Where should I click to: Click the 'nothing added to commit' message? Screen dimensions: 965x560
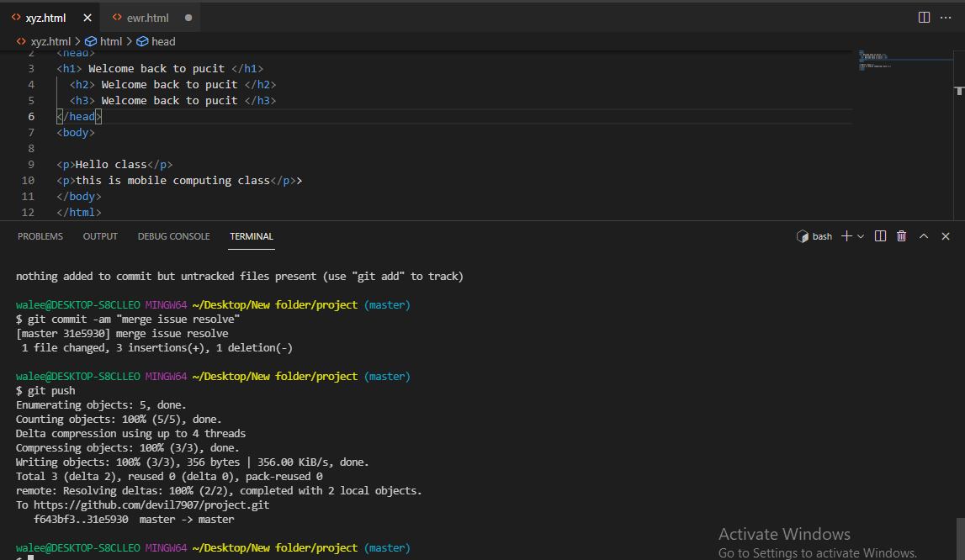point(240,277)
